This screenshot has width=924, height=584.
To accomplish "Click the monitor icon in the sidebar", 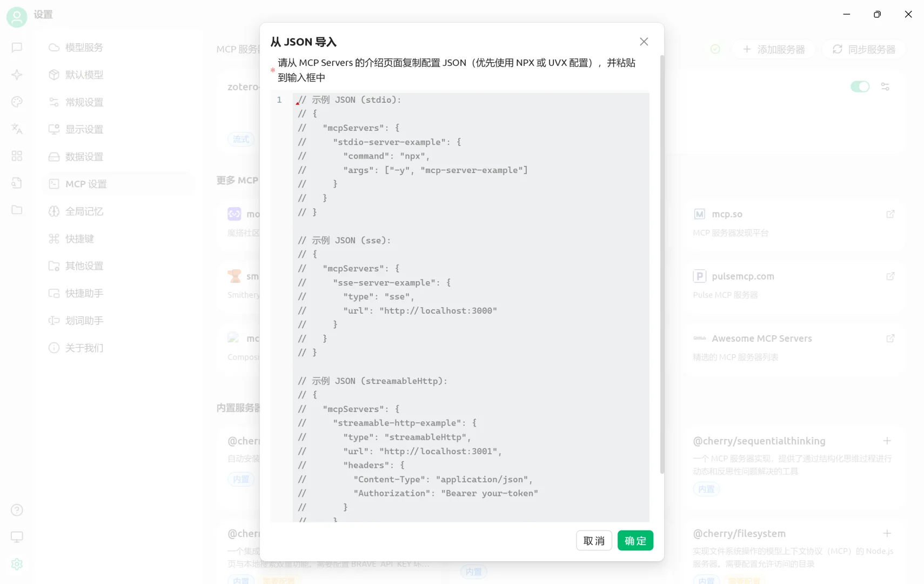I will tap(17, 537).
